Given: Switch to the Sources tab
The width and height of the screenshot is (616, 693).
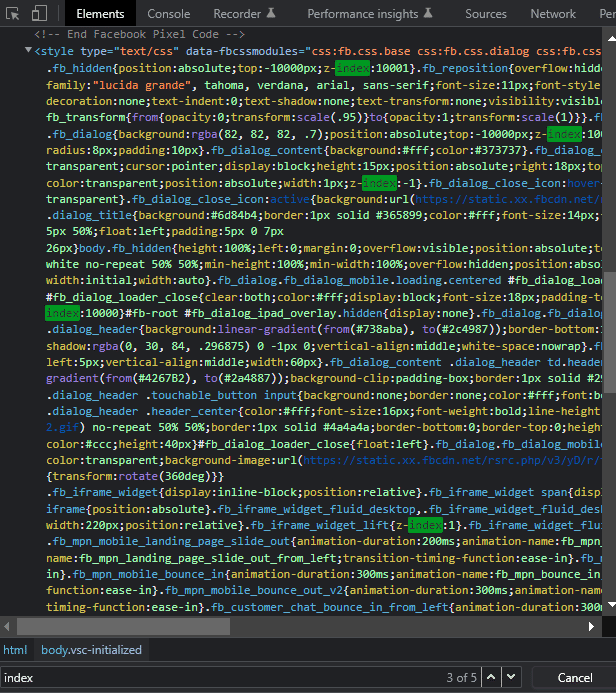Looking at the screenshot, I should [486, 14].
